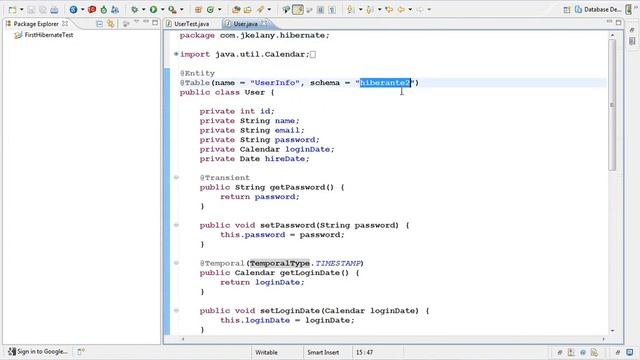
Task: Click the 15 : 47 cursor position field
Action: [364, 352]
